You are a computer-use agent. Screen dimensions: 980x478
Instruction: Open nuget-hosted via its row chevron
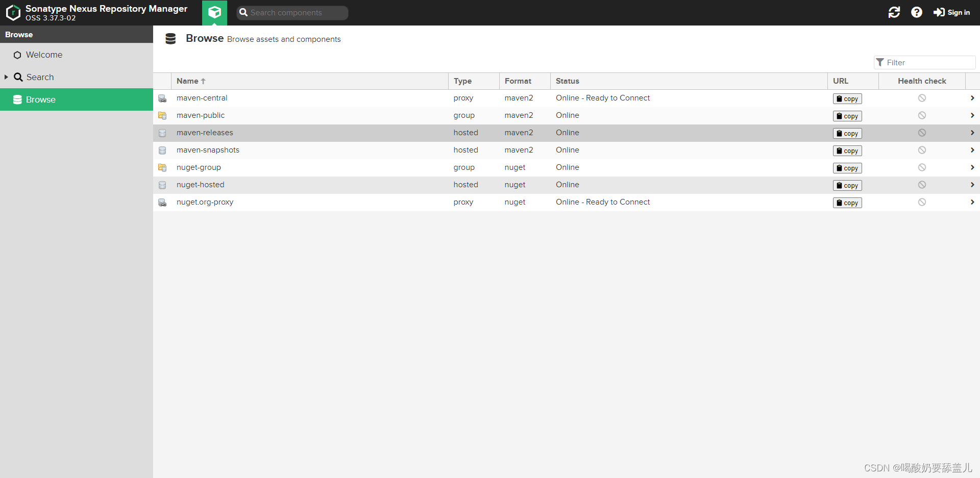point(972,185)
